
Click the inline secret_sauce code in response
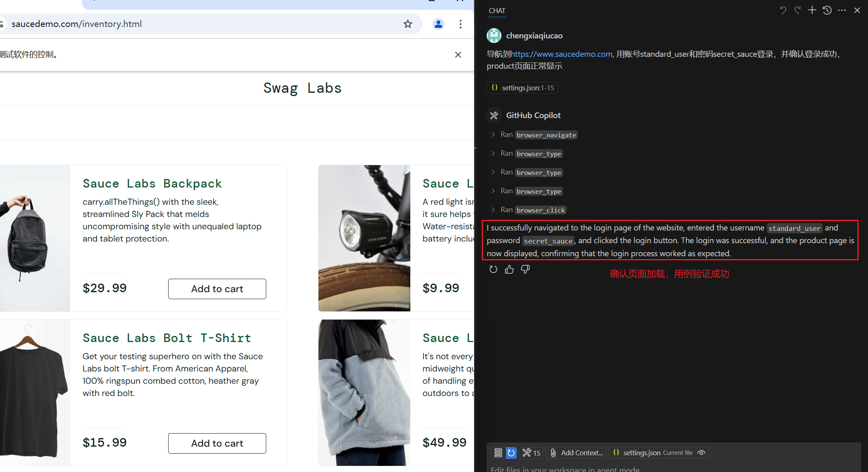point(548,241)
